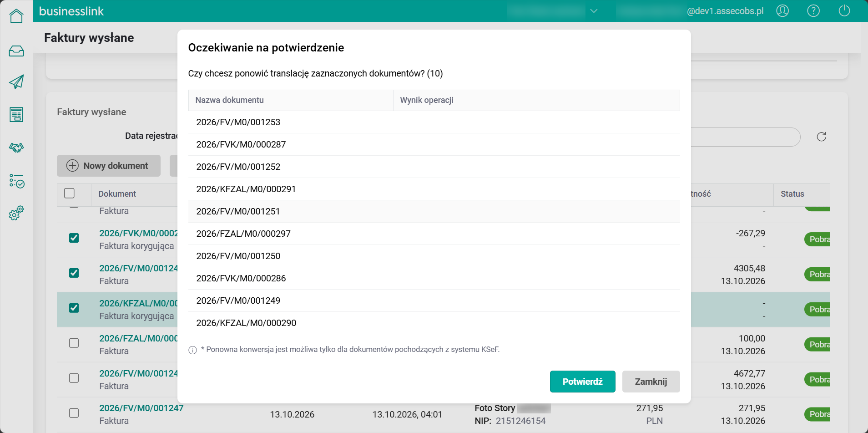868x433 pixels.
Task: Check the 2026/FZAL/M0 Faktura row checkbox
Action: coord(74,343)
